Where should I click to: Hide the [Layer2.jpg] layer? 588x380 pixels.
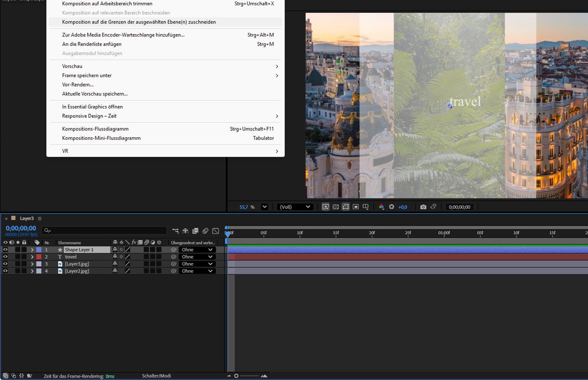click(x=5, y=271)
